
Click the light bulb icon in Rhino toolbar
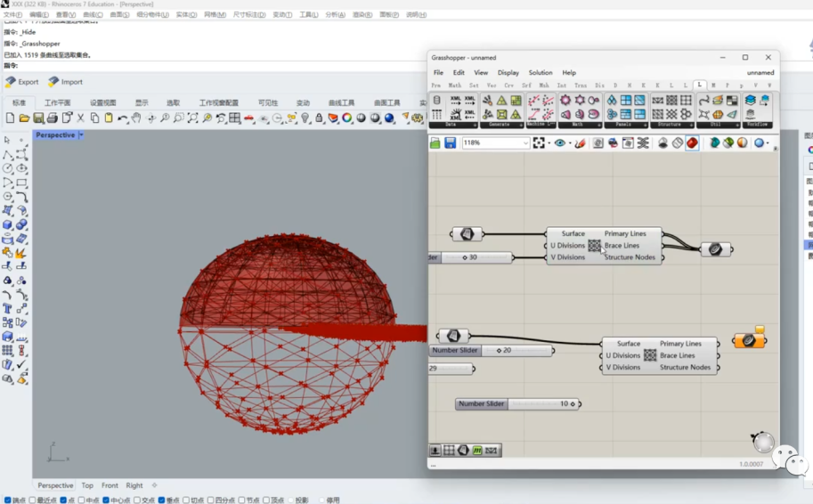tap(305, 118)
